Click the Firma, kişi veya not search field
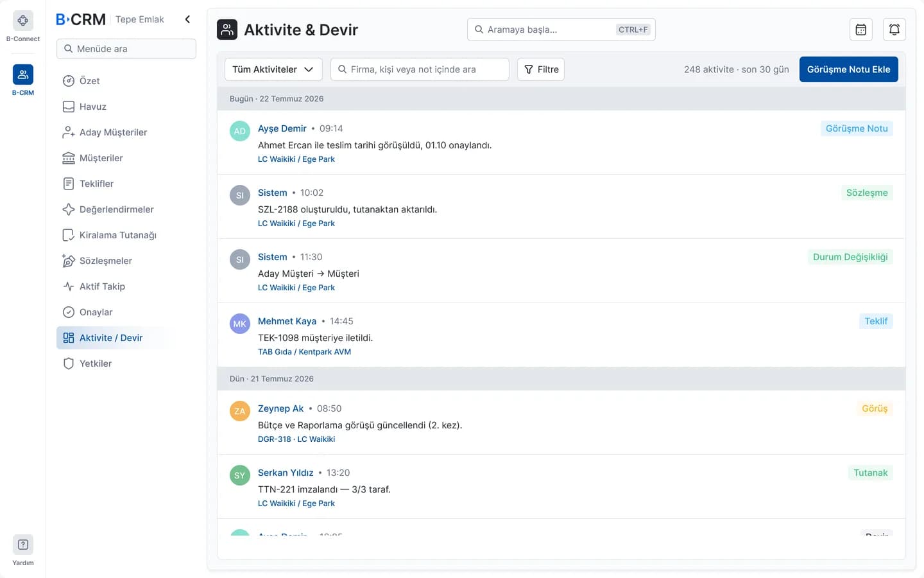 (420, 69)
